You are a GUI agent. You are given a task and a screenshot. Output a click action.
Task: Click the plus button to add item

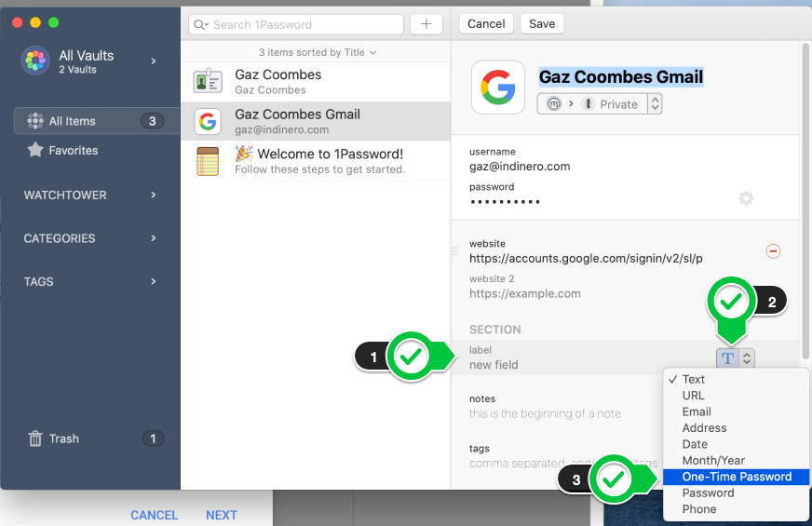[x=426, y=24]
